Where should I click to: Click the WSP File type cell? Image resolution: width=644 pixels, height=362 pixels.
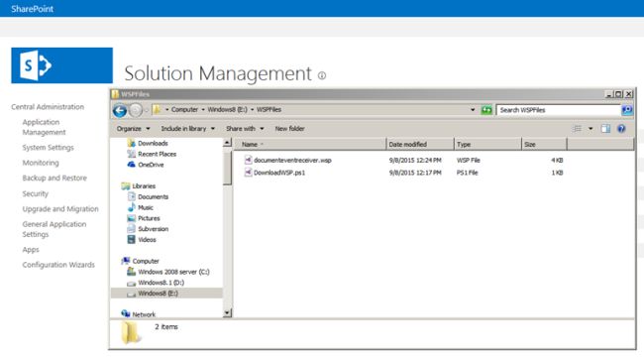[469, 160]
